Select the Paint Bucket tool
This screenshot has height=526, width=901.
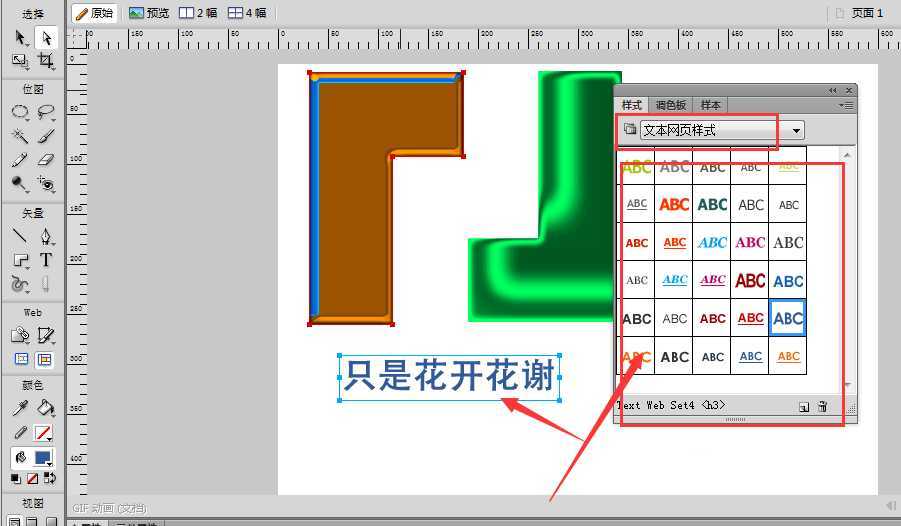[x=46, y=408]
